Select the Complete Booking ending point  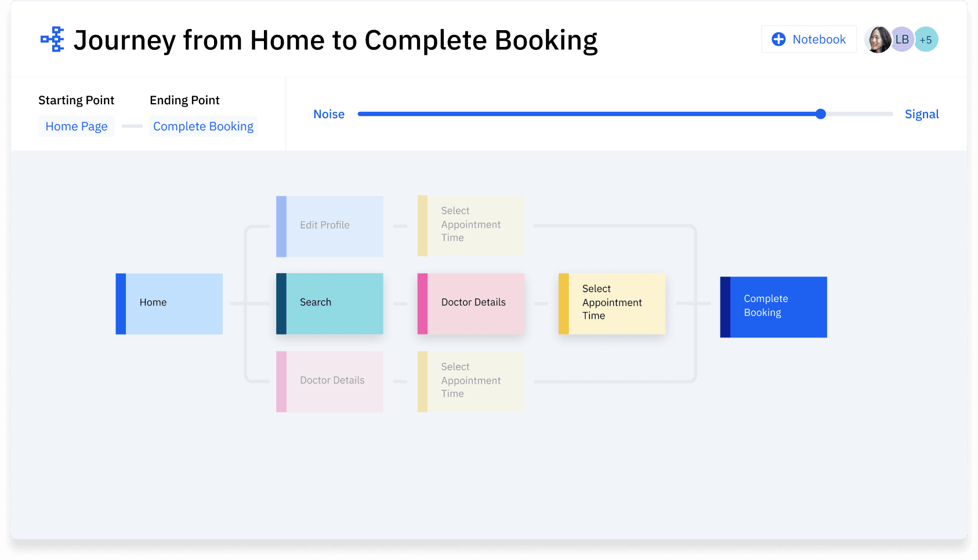pos(203,126)
